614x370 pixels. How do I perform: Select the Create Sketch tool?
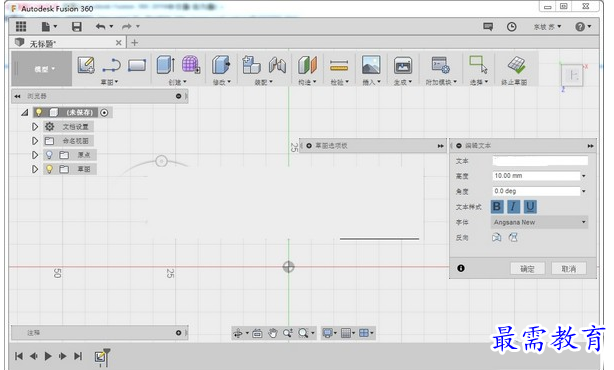coord(86,65)
